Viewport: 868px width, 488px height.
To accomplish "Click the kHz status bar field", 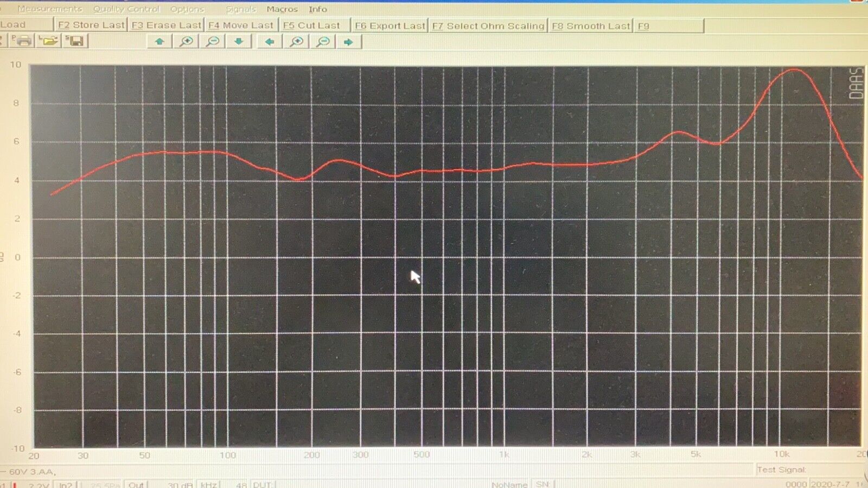I will click(208, 484).
